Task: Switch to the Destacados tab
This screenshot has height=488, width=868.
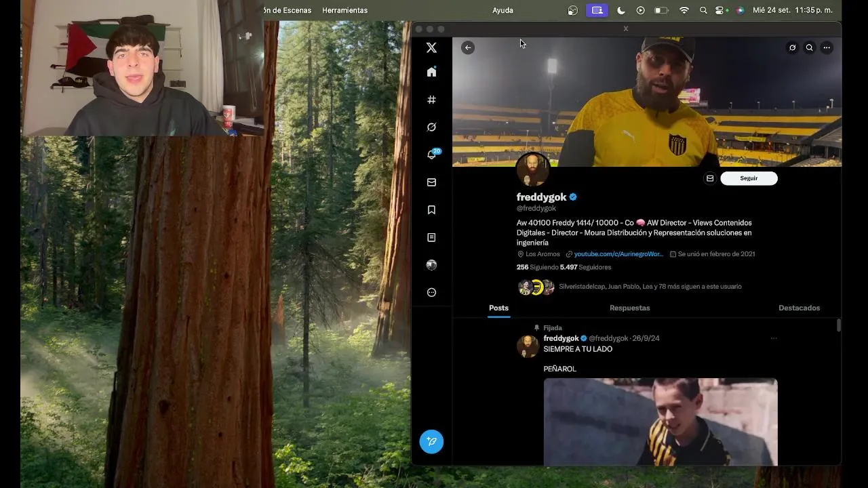Action: click(x=799, y=308)
